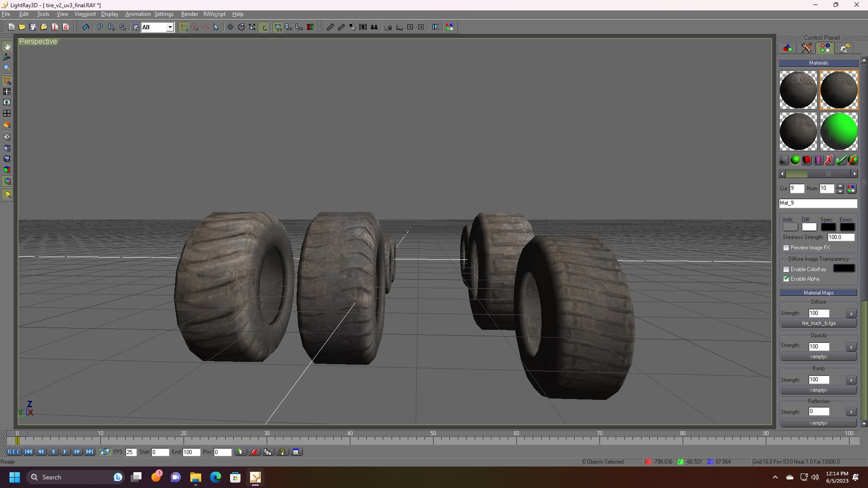Open the RAYscript menu

click(214, 14)
